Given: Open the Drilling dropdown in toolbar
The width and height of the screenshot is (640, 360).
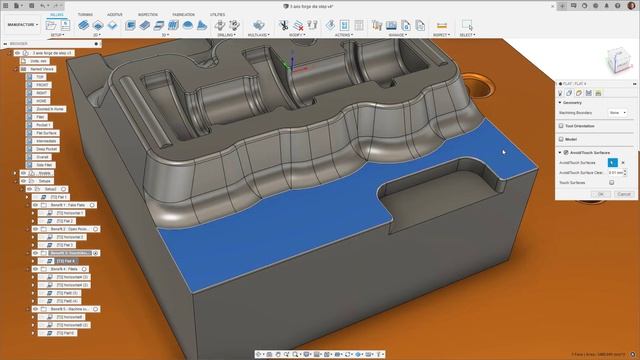Looking at the screenshot, I should (227, 35).
